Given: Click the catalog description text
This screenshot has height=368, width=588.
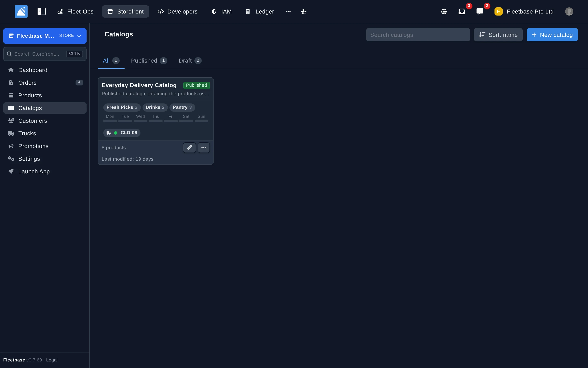Looking at the screenshot, I should 156,94.
